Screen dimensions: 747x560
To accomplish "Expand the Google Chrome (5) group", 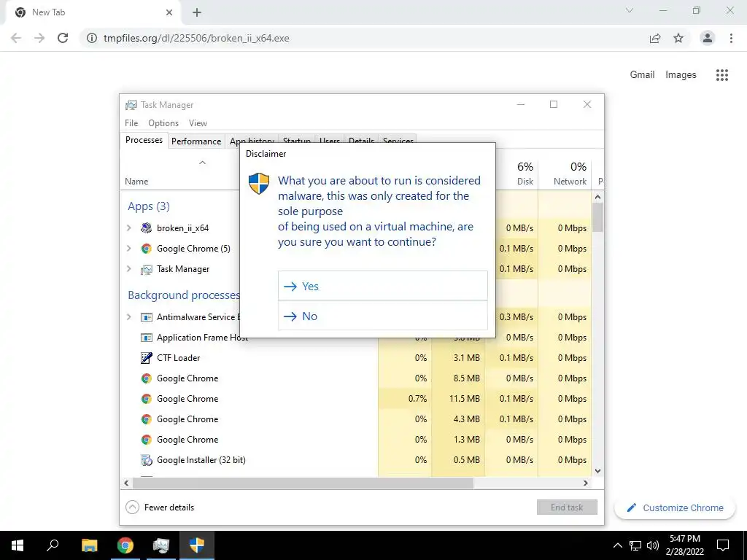I will (x=128, y=249).
